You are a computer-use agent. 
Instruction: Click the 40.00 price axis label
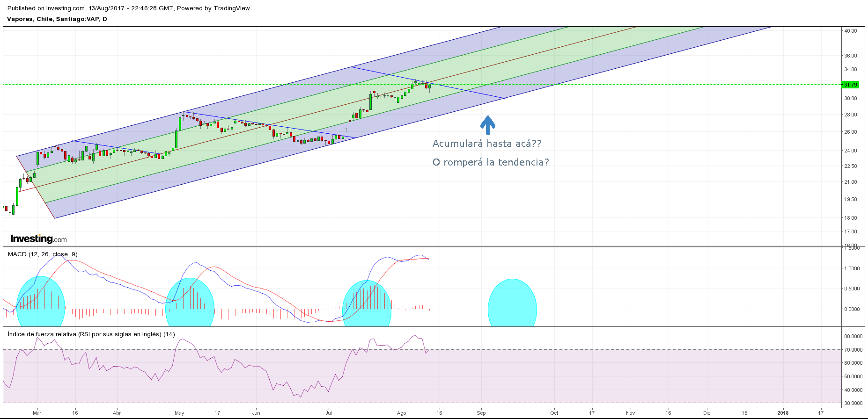pyautogui.click(x=851, y=31)
